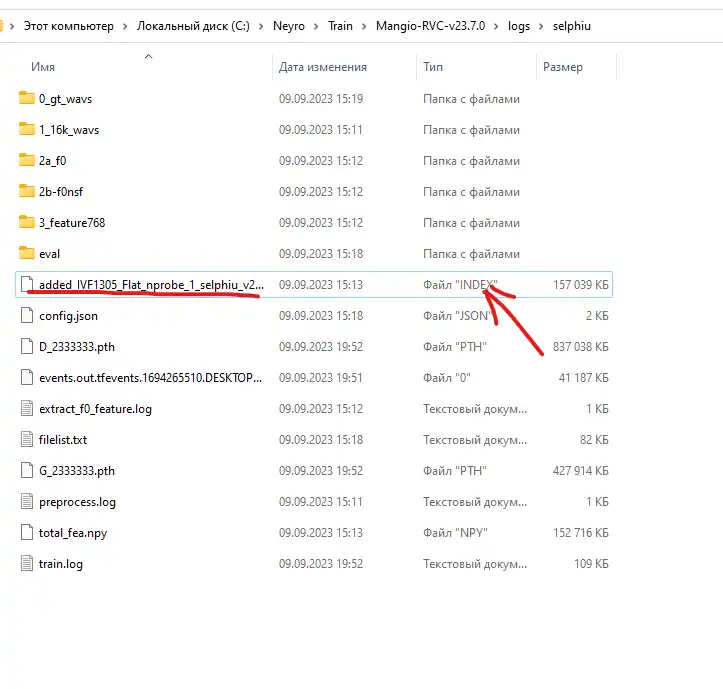This screenshot has width=723, height=689.
Task: Click the 09.09.2023 15:19 date cell
Action: [321, 99]
